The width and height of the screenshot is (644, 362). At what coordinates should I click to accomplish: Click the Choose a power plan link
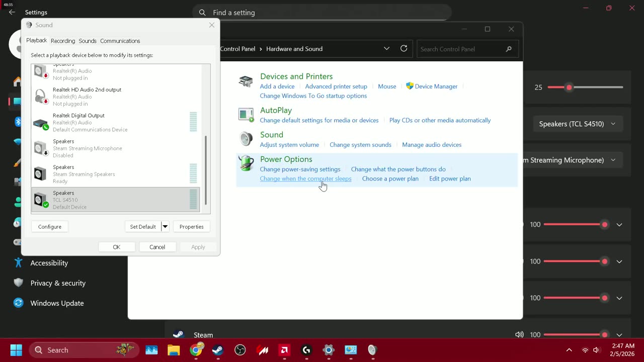(390, 178)
